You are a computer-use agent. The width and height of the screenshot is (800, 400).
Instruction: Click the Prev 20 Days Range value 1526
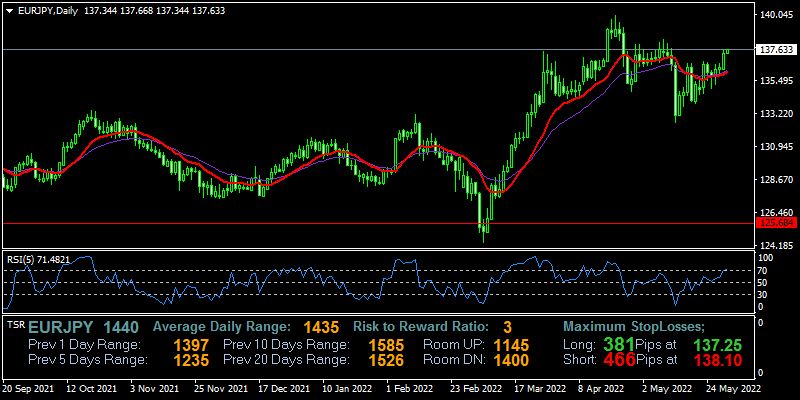tap(386, 360)
